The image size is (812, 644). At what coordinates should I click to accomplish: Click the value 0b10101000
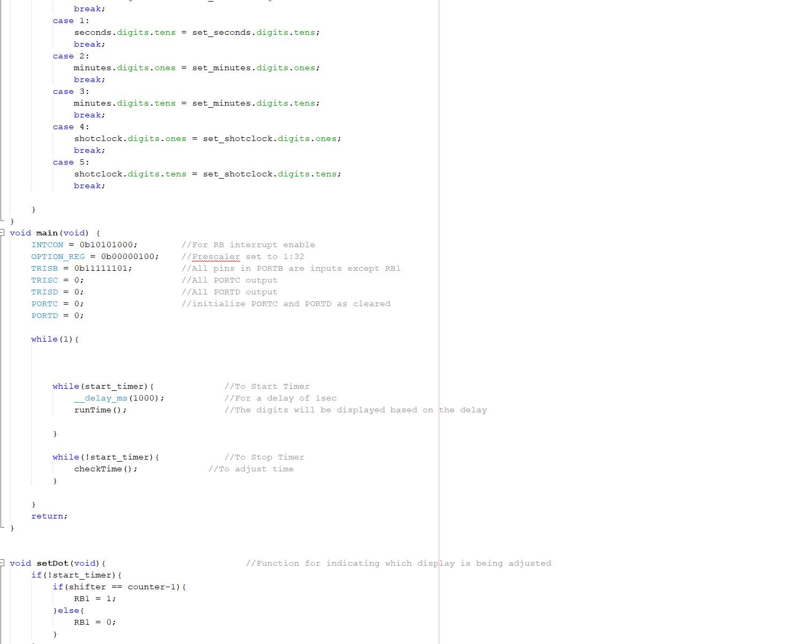click(106, 245)
